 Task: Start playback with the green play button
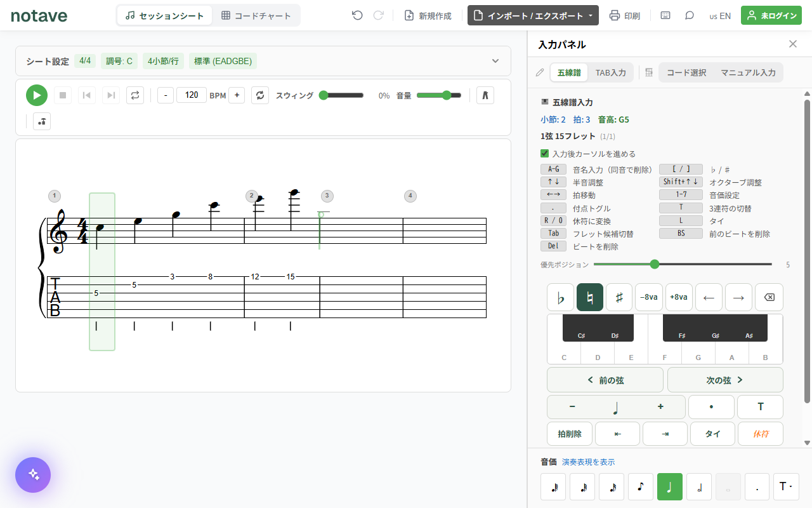37,95
